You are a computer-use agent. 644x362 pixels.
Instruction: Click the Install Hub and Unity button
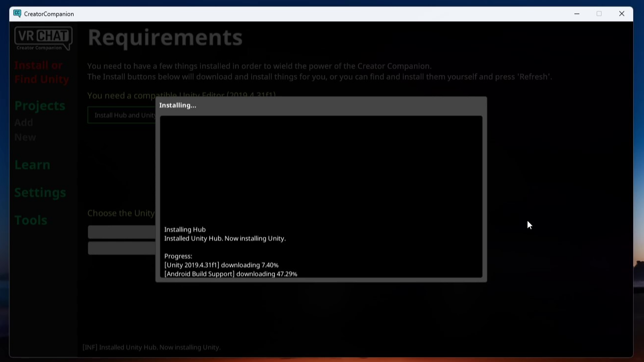[x=122, y=115]
